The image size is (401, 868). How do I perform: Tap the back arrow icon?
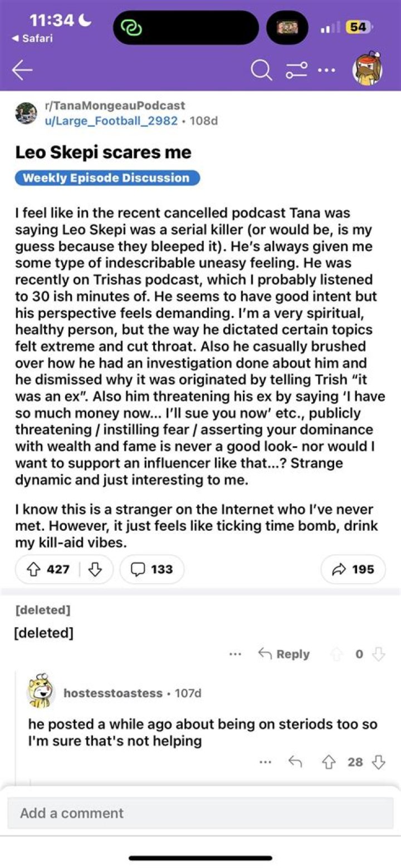[x=22, y=70]
